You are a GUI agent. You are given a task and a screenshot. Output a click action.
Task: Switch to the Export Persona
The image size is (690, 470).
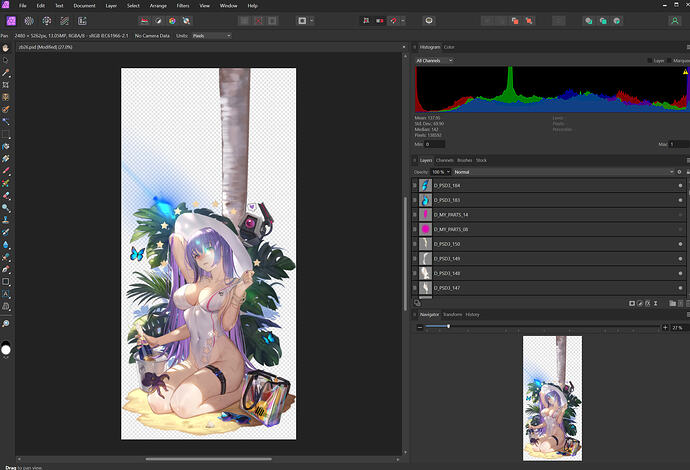coord(82,21)
